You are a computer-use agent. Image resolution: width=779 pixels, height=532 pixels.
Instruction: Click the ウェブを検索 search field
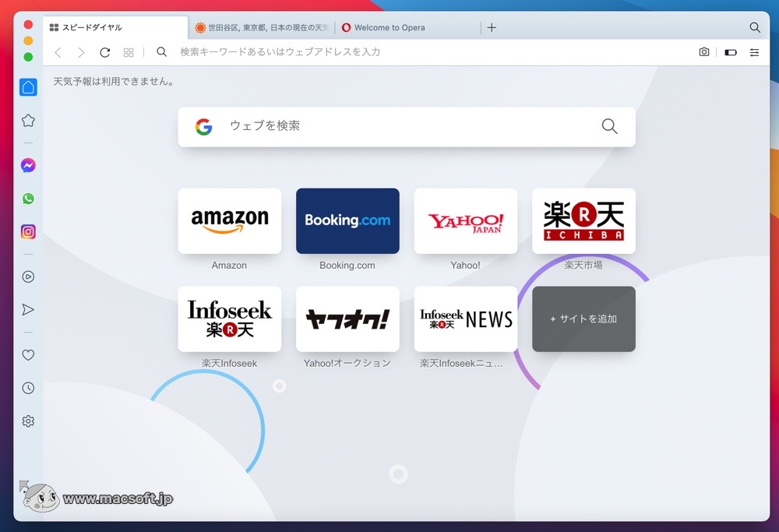click(407, 127)
